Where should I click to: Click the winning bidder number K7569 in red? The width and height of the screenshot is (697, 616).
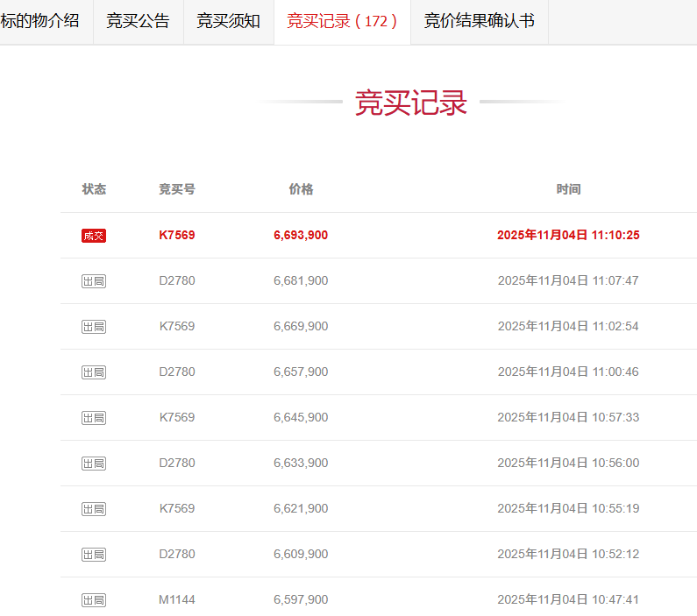(x=177, y=235)
